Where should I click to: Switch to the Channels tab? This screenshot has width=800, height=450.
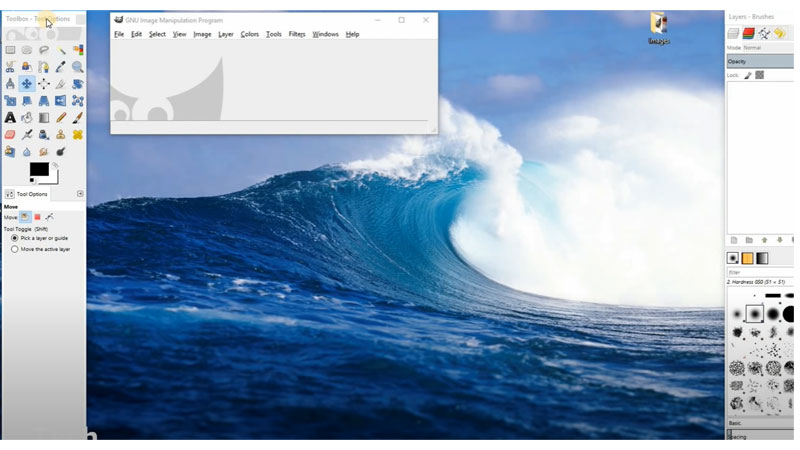click(x=748, y=34)
